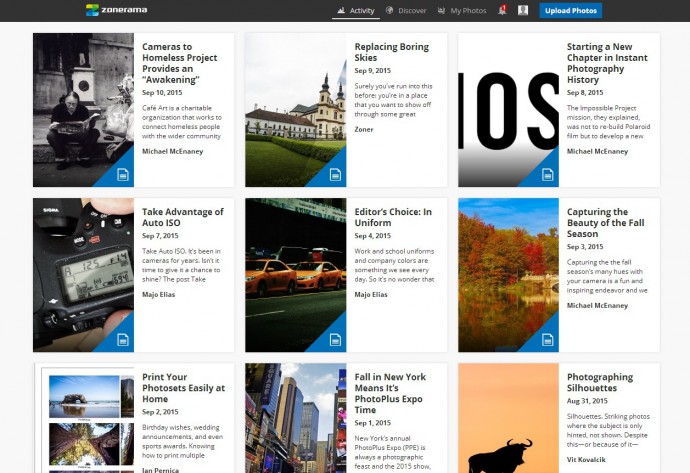Open Photographing Silhouettes article title

coord(600,382)
